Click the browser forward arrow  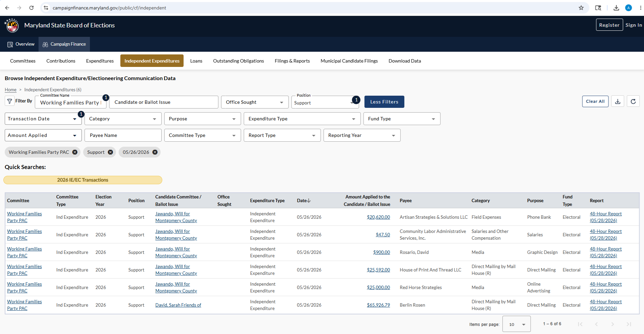[19, 8]
